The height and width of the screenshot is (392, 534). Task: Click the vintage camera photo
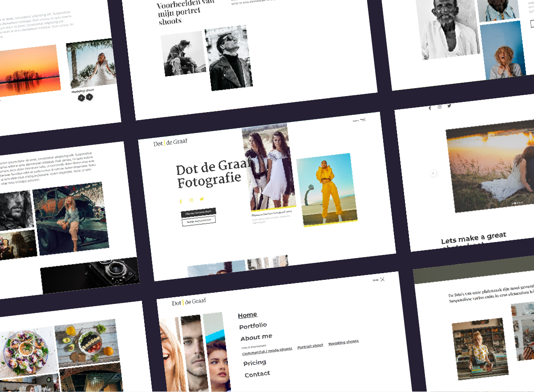pyautogui.click(x=90, y=275)
